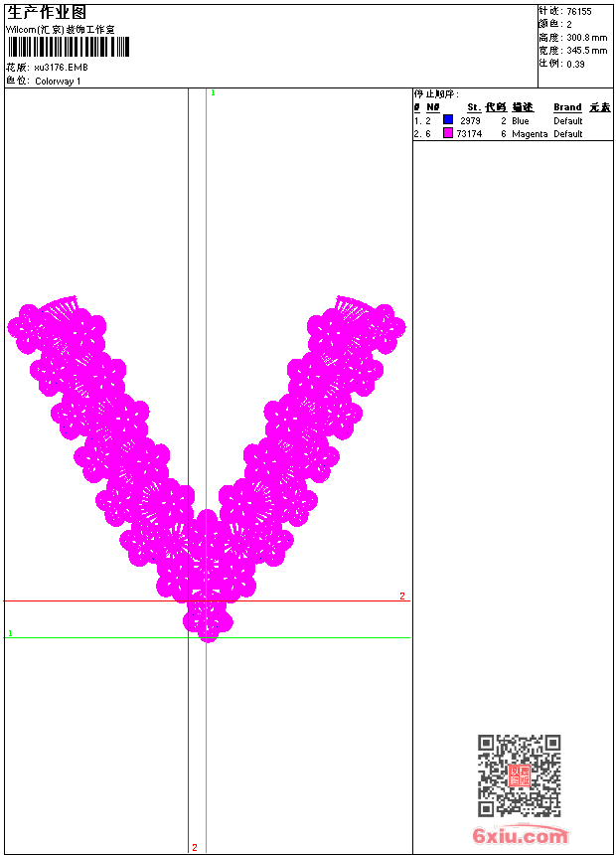Viewport: 616px width, 855px height.
Task: Click Default brand in the Blue row
Action: [x=568, y=121]
